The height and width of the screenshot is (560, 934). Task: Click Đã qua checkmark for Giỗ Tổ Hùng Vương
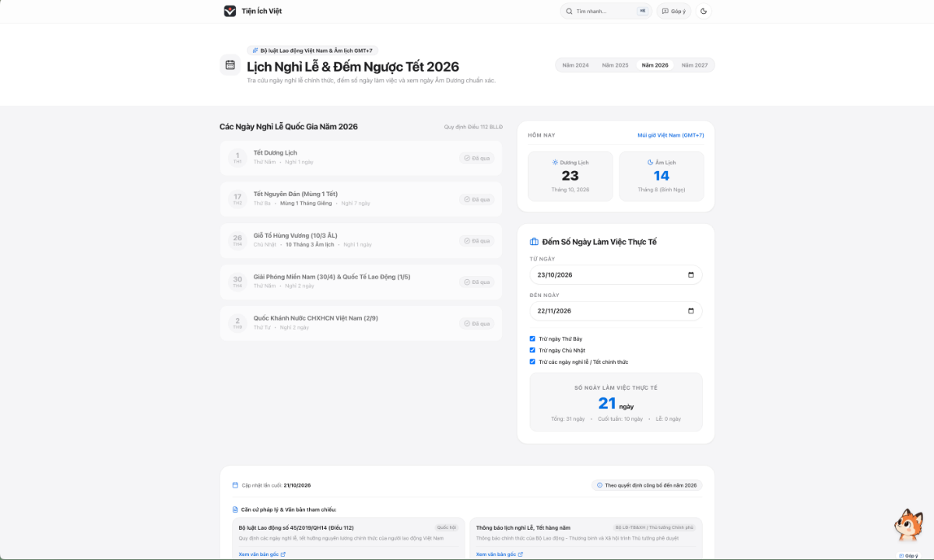coord(467,240)
